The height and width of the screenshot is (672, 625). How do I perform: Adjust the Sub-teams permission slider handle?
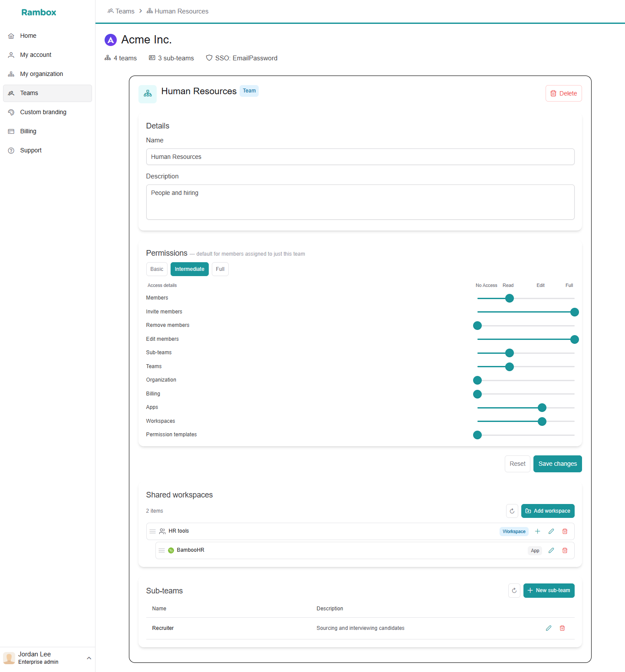[x=510, y=353]
